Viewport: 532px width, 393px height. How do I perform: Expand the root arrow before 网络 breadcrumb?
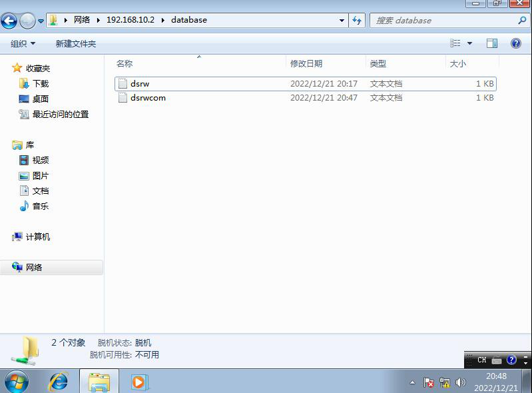click(66, 21)
